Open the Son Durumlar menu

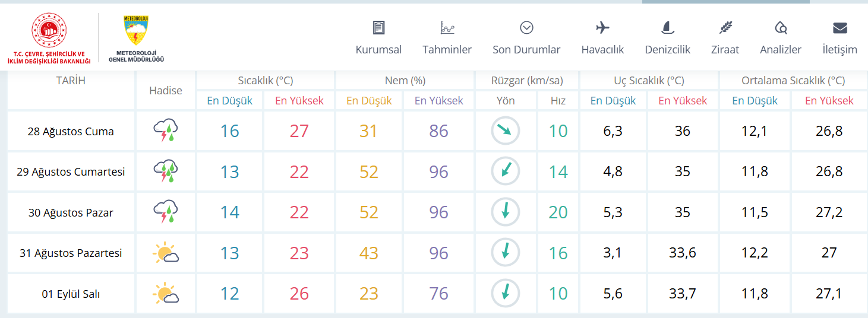coord(526,50)
